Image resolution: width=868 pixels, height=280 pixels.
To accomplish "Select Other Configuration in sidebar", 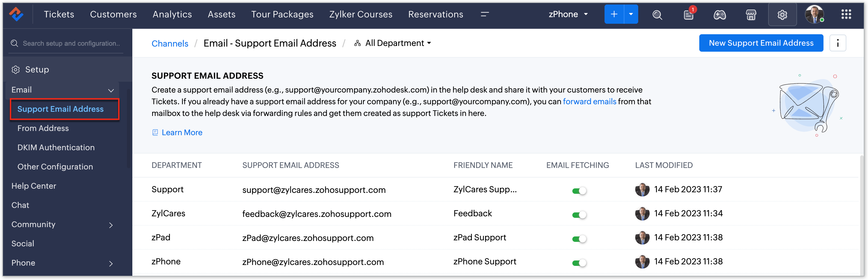I will (55, 167).
